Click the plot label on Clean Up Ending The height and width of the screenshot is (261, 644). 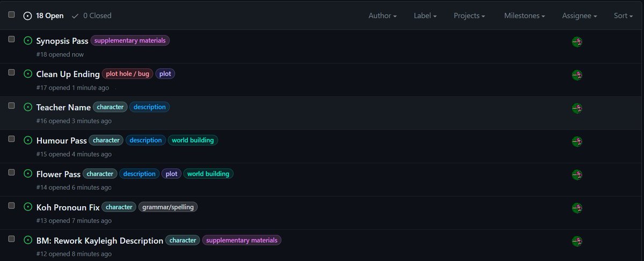(x=165, y=74)
